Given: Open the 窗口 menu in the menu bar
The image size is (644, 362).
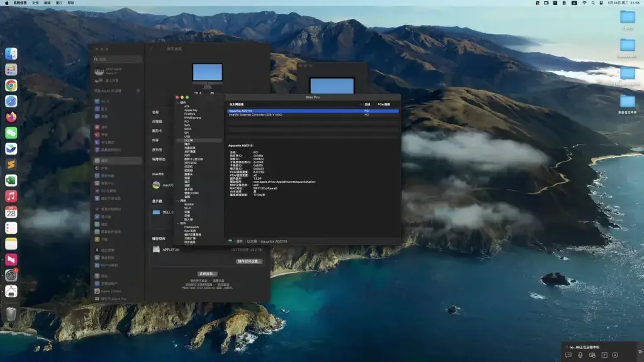Looking at the screenshot, I should click(x=59, y=3).
